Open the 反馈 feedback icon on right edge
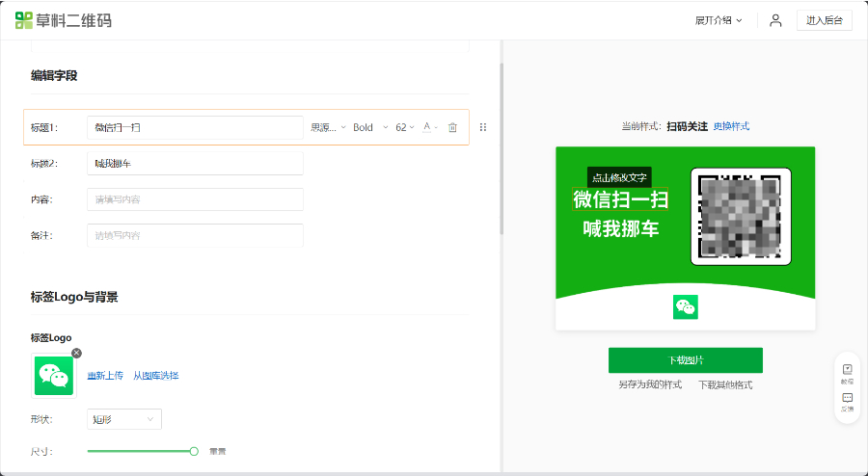868x476 pixels. (847, 402)
